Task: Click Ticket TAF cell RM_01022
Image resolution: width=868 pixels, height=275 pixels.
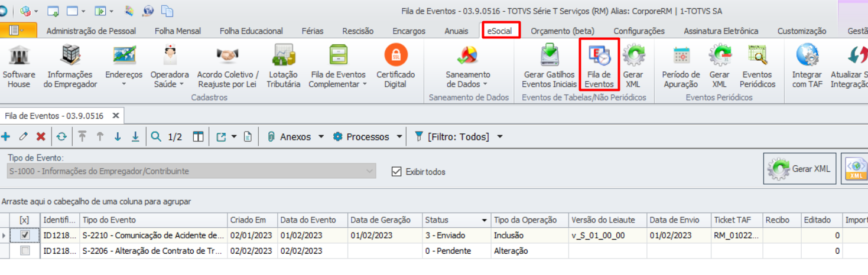Action: [737, 235]
